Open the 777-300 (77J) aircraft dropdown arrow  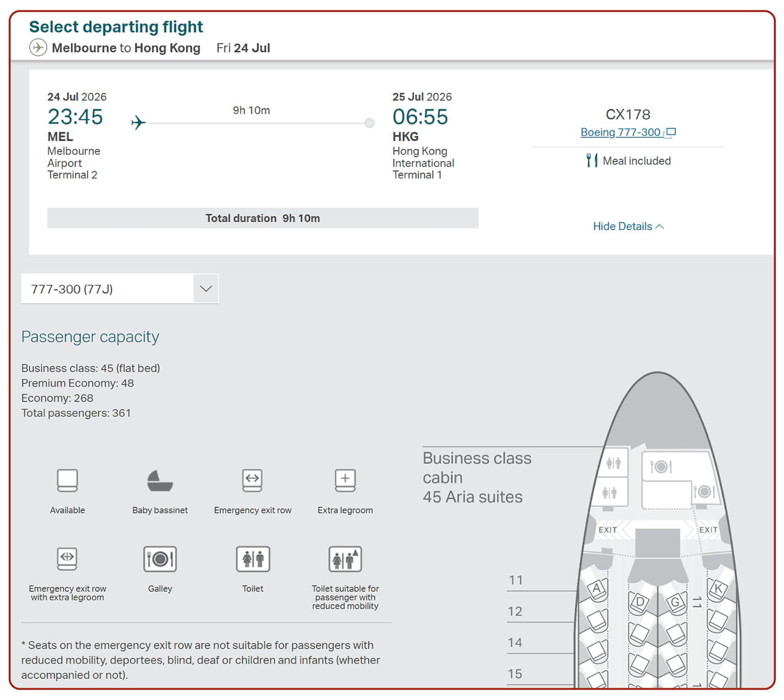tap(205, 289)
